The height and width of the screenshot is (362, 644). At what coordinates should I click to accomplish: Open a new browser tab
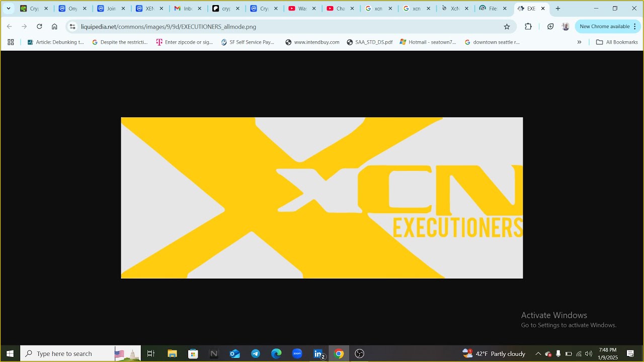click(557, 9)
